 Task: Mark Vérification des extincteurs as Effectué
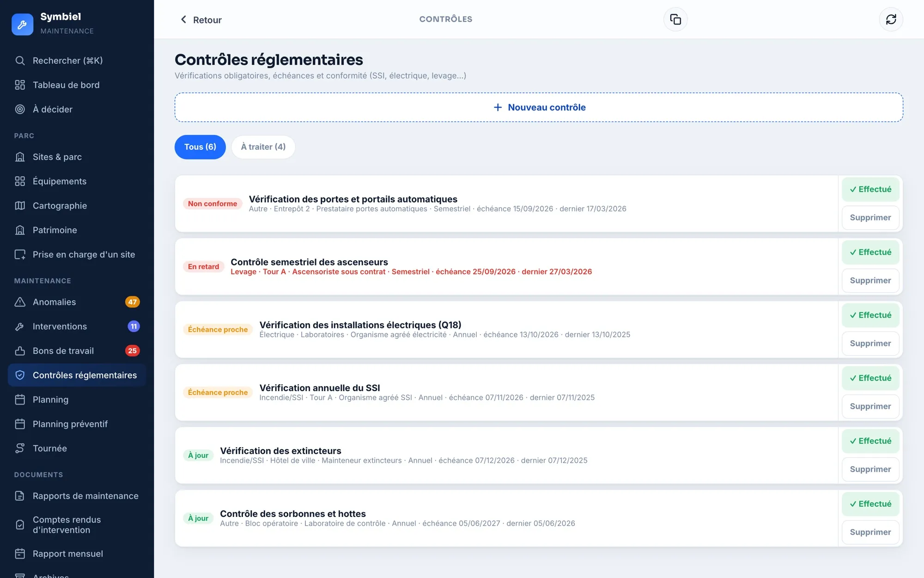pyautogui.click(x=870, y=441)
